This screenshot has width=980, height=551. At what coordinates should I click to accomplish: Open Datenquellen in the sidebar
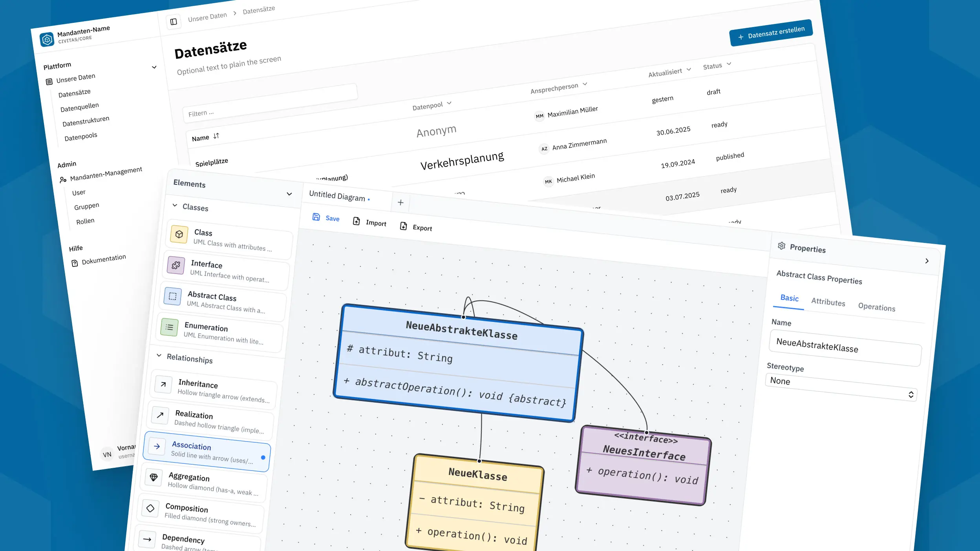click(80, 107)
